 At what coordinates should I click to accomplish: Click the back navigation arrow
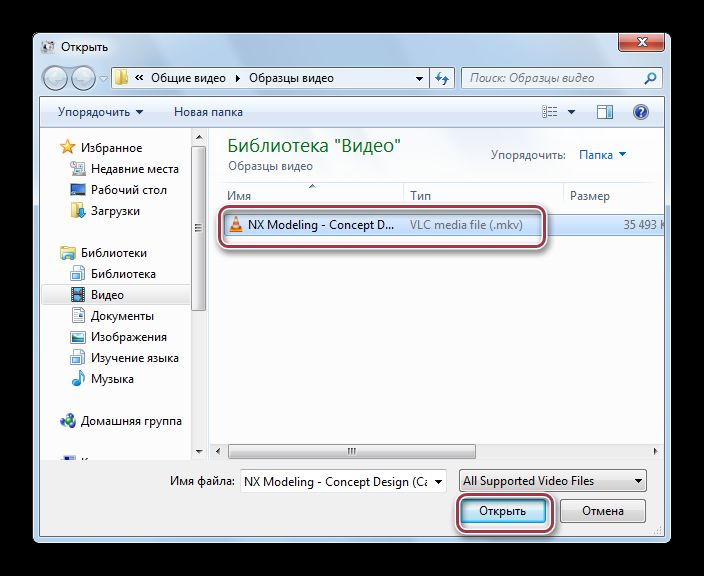[57, 78]
